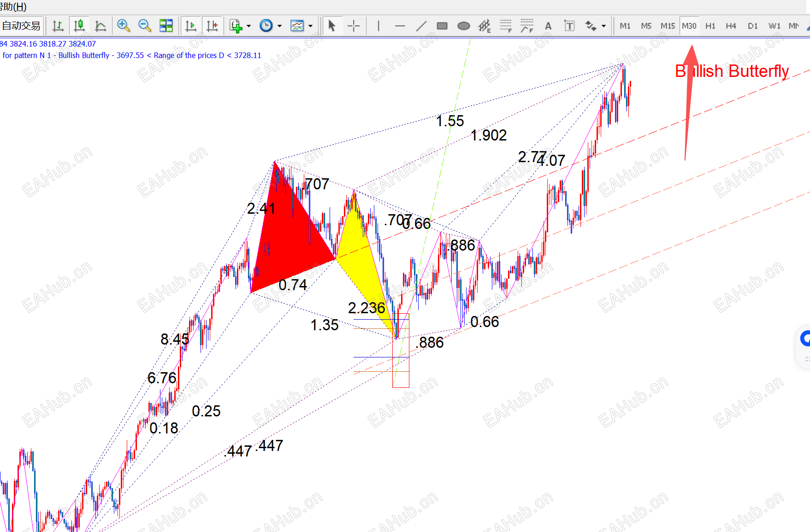The width and height of the screenshot is (810, 532).
Task: Open the arrows objects icon
Action: pos(591,26)
